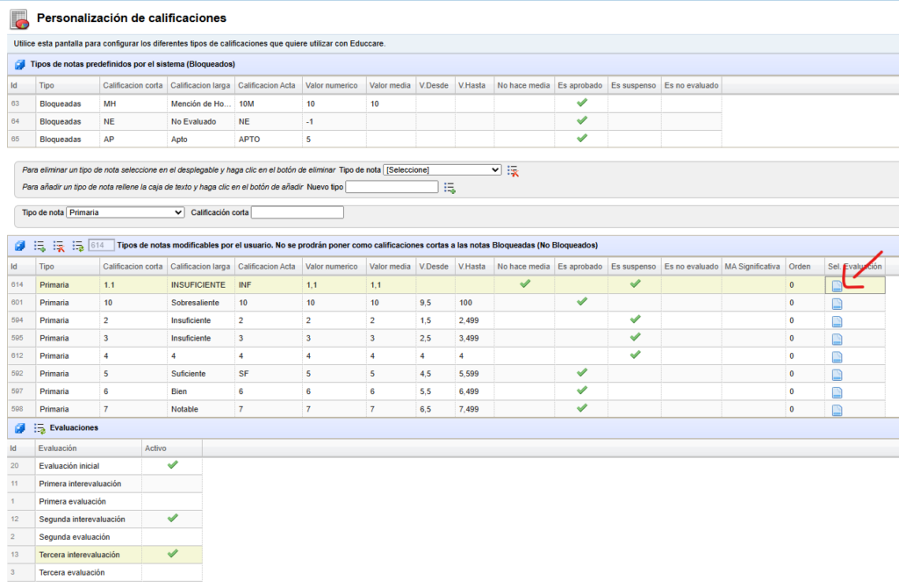The image size is (899, 588).
Task: Toggle No hace media check for row 614
Action: pyautogui.click(x=524, y=284)
